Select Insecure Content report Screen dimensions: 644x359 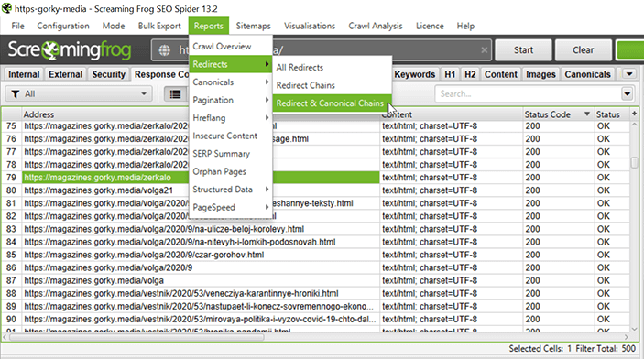(x=231, y=136)
